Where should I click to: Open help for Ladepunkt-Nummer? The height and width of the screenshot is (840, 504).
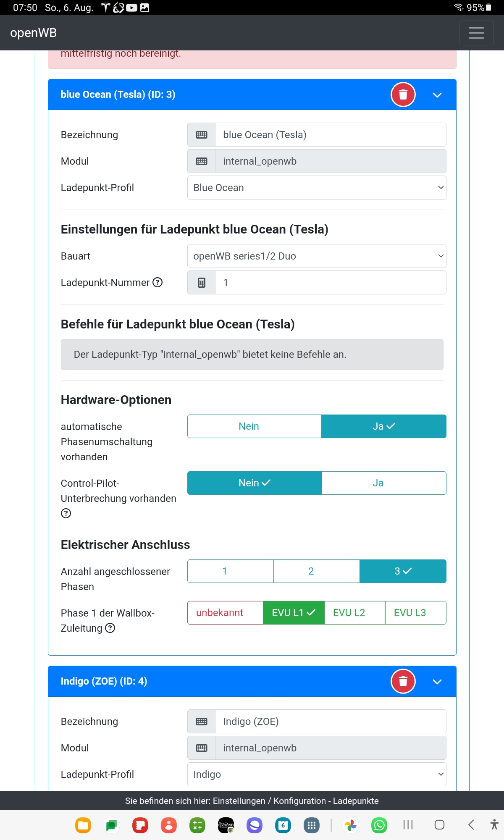tap(157, 282)
